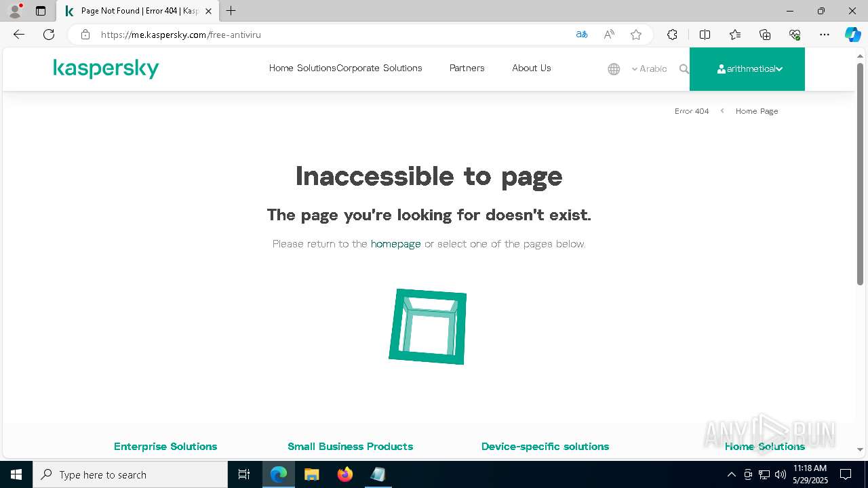
Task: Open the Copilot sidebar icon
Action: coord(852,35)
